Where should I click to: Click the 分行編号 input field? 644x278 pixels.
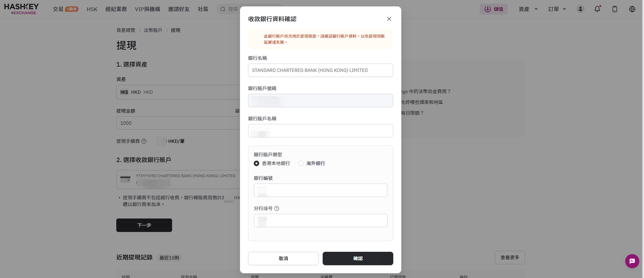pos(320,221)
